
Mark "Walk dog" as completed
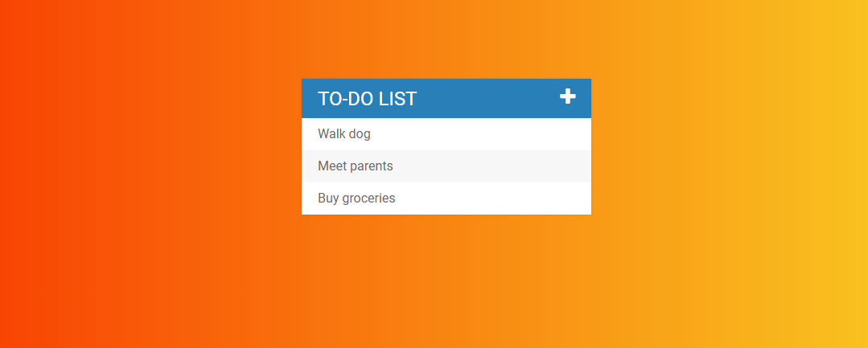pos(344,134)
